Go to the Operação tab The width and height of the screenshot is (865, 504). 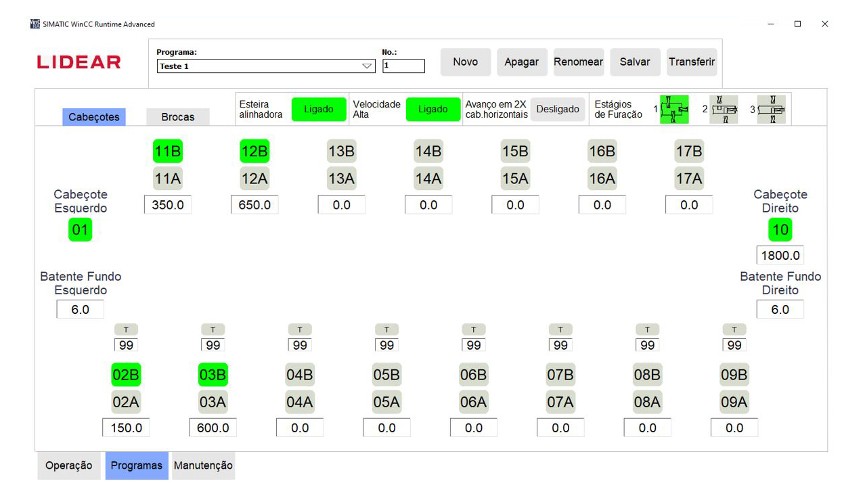pos(68,465)
